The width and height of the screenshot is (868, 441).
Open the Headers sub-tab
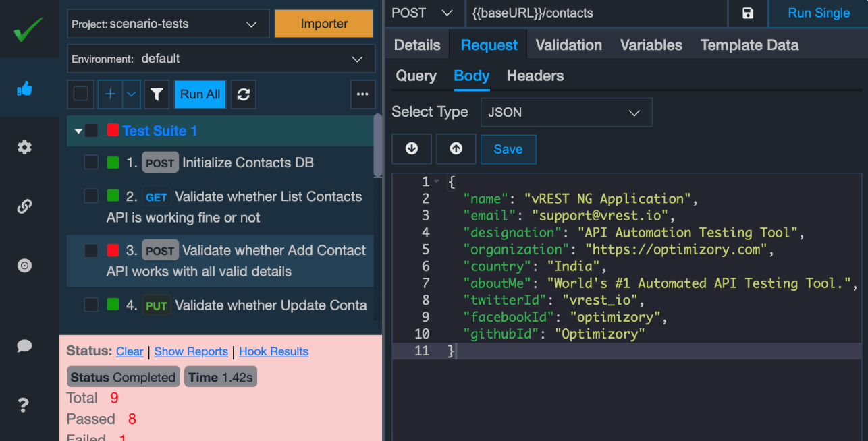535,76
